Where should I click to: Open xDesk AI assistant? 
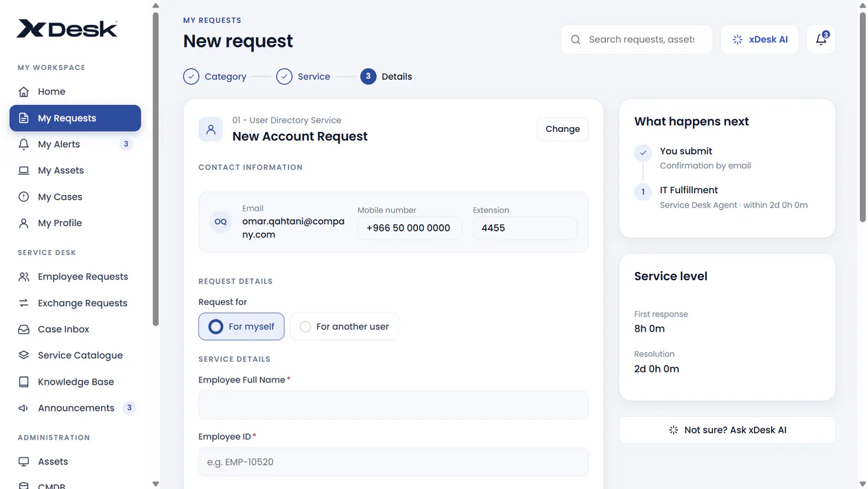[x=760, y=40]
